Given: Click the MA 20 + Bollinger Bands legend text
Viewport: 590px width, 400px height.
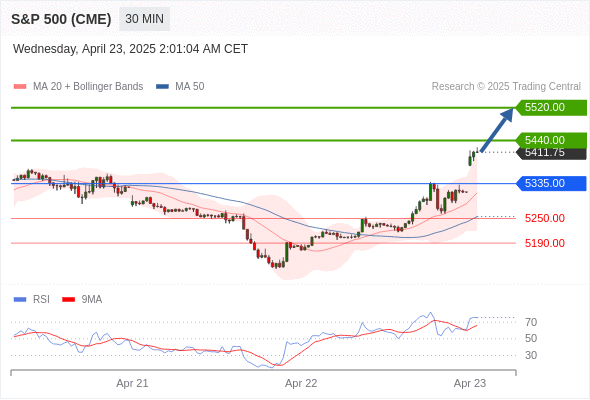Looking at the screenshot, I should click(x=88, y=87).
